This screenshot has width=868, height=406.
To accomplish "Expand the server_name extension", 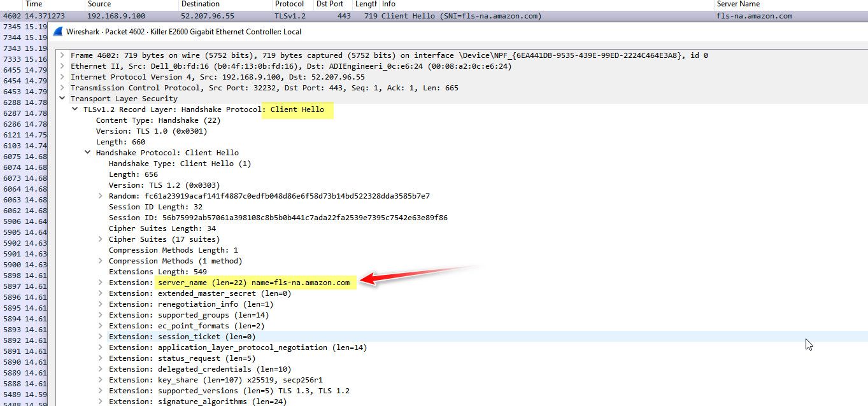I will (100, 283).
